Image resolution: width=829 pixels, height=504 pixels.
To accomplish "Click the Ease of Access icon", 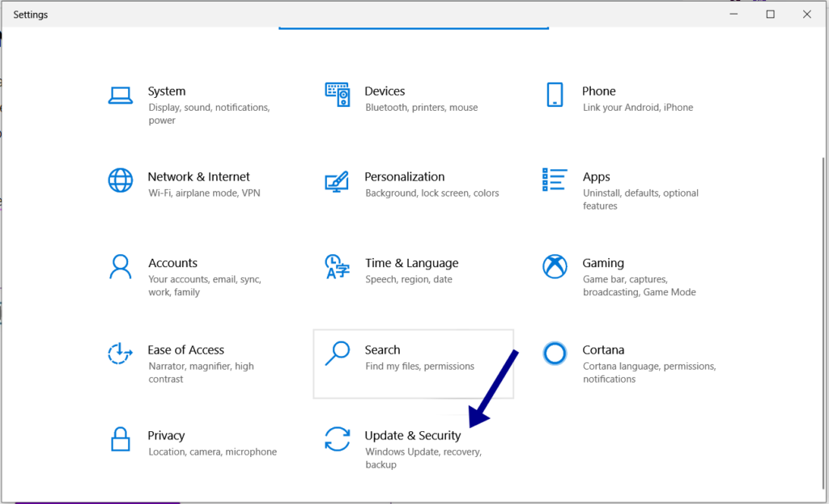I will [121, 353].
